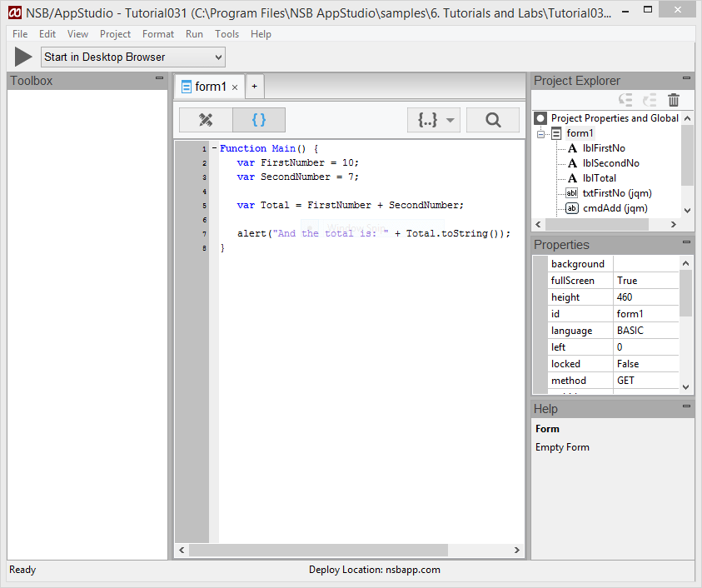
Task: Open the Edit menu
Action: coord(47,34)
